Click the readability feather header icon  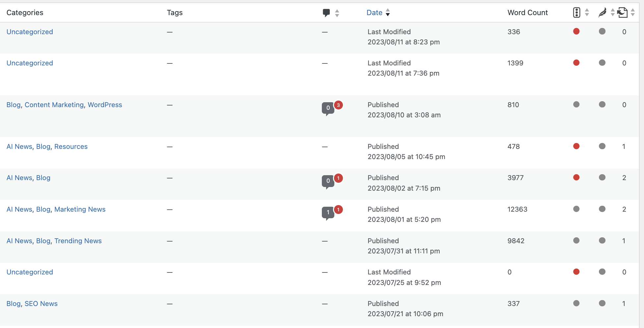point(602,12)
